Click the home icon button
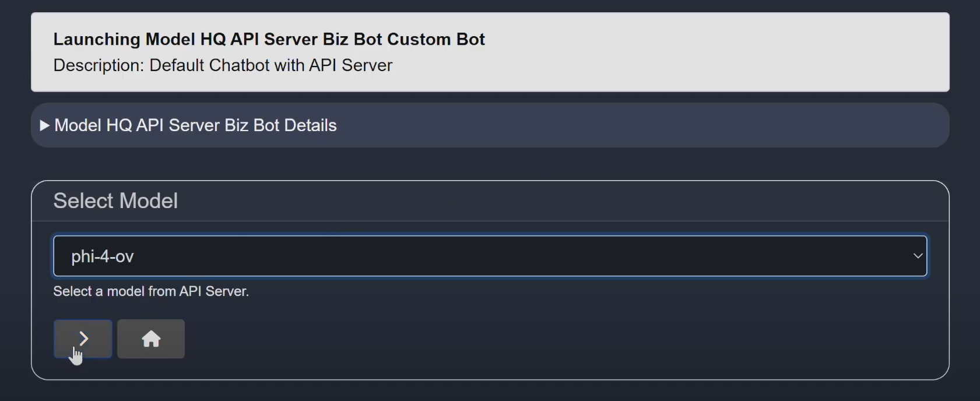The width and height of the screenshot is (980, 401). pyautogui.click(x=151, y=339)
